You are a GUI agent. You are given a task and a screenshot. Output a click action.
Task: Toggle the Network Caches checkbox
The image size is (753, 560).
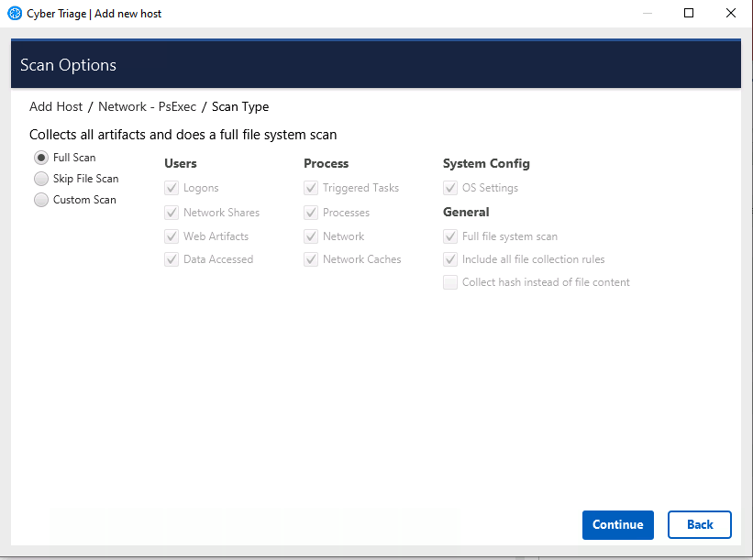click(x=311, y=259)
